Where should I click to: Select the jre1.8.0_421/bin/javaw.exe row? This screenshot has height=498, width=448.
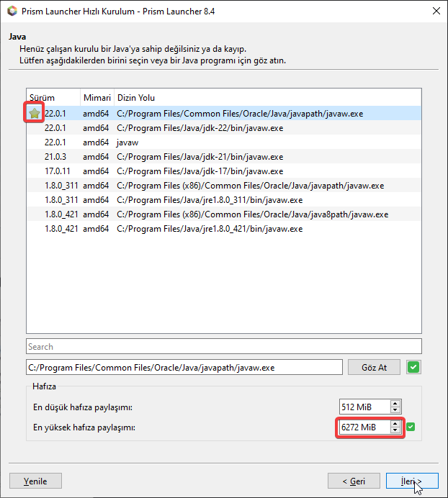pyautogui.click(x=224, y=228)
